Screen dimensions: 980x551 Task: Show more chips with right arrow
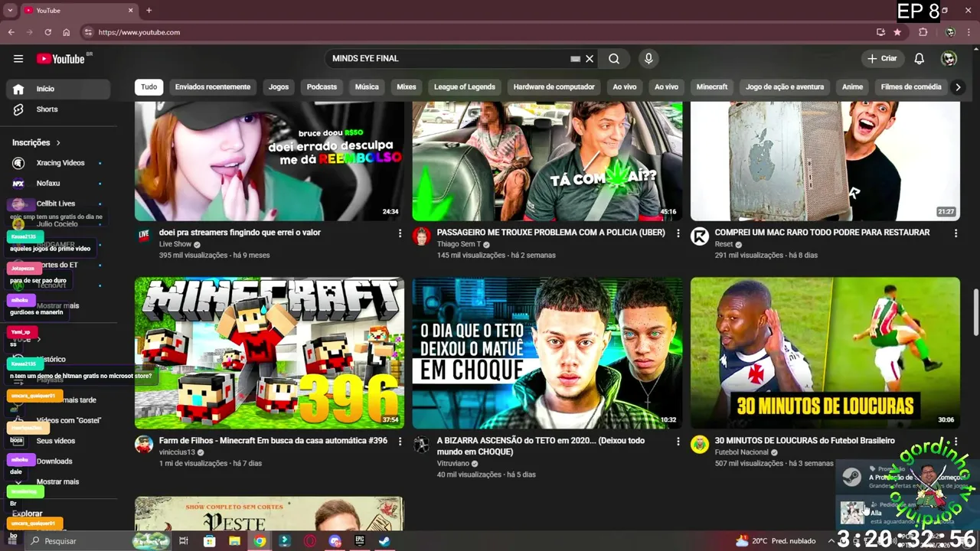(958, 87)
